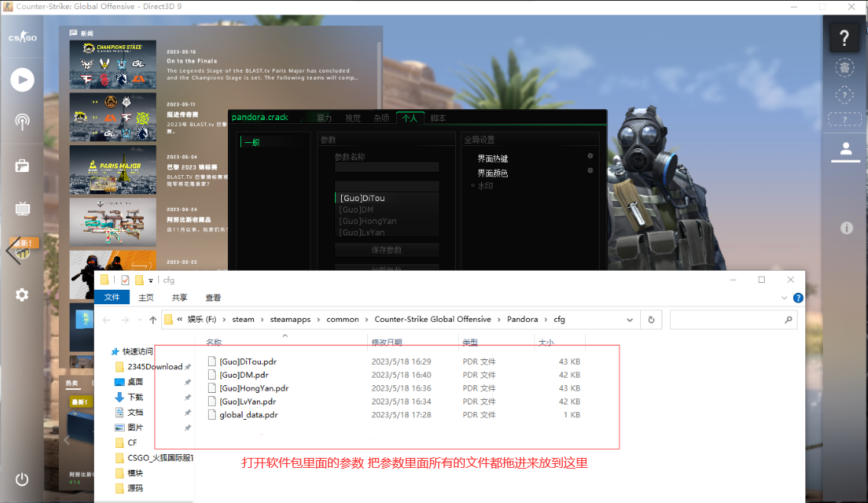The height and width of the screenshot is (503, 868).
Task: Unpin 2345Download from Quick Access
Action: click(x=187, y=367)
